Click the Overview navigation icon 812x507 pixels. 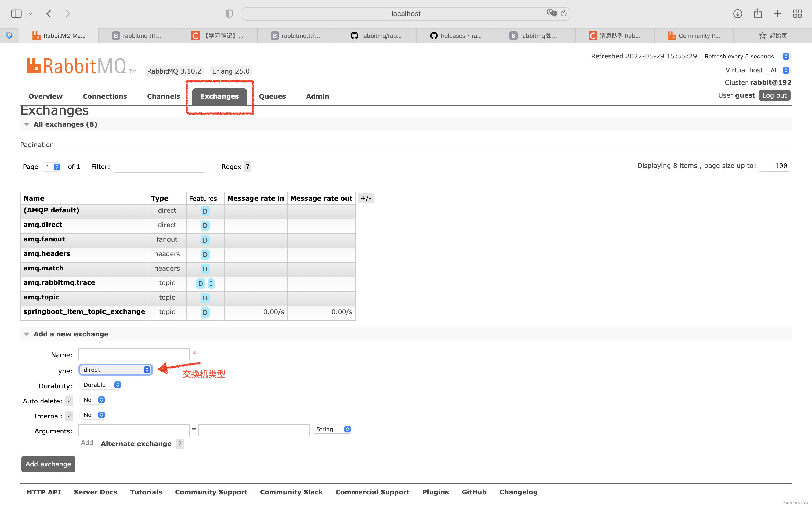point(46,96)
